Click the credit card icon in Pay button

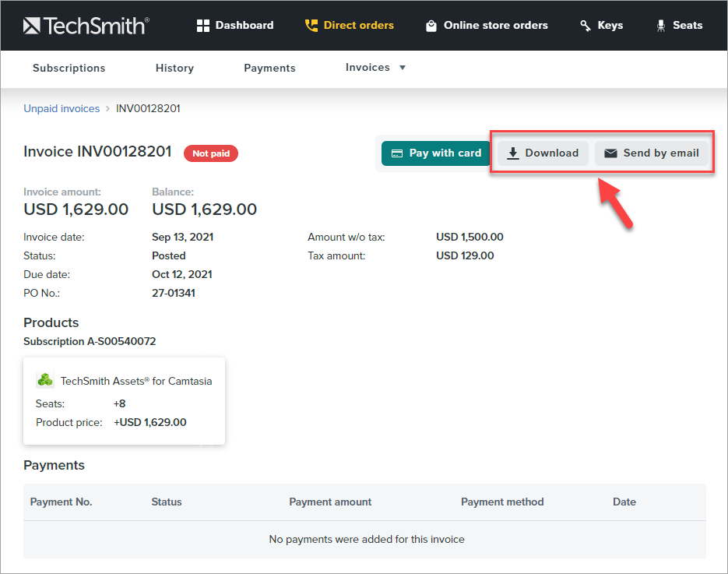point(396,153)
